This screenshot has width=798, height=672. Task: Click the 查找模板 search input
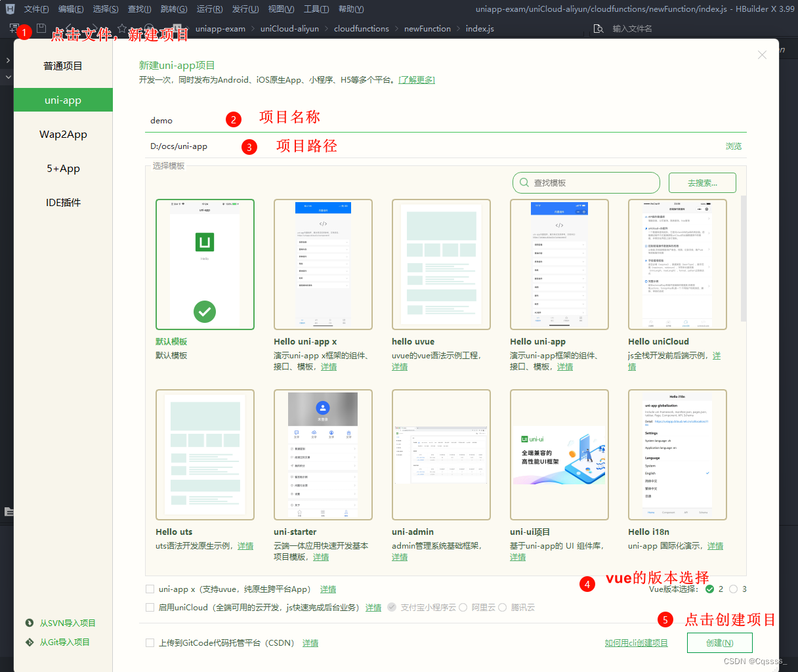click(586, 182)
